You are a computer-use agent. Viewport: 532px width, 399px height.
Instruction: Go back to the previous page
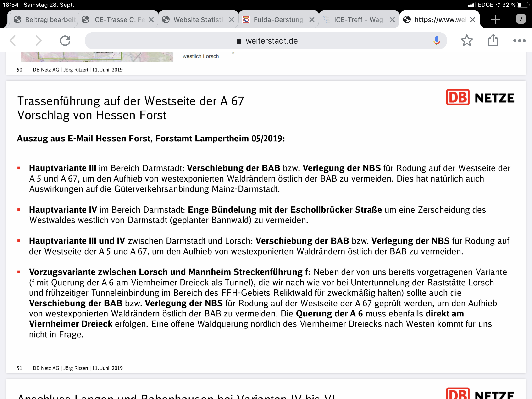[x=13, y=41]
